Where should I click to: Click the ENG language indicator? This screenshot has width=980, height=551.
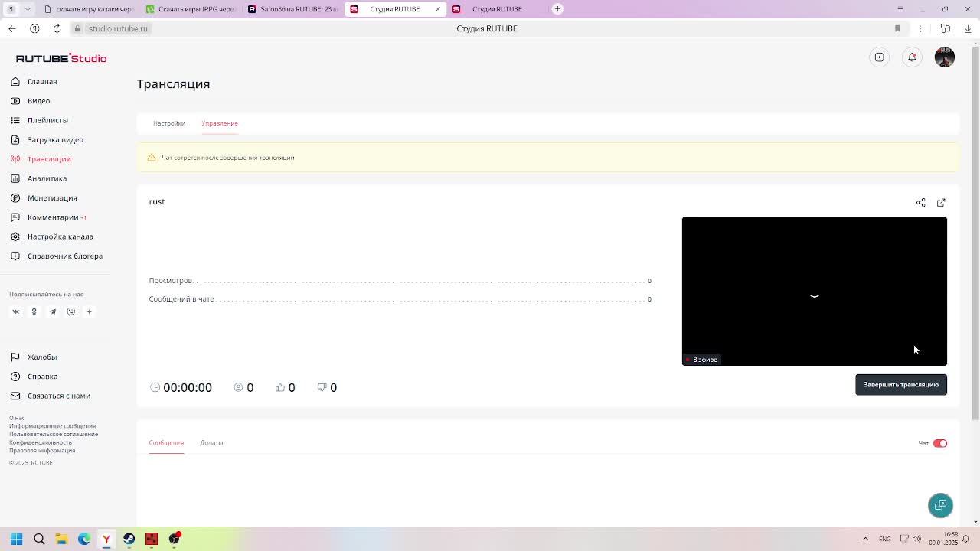[x=885, y=539]
